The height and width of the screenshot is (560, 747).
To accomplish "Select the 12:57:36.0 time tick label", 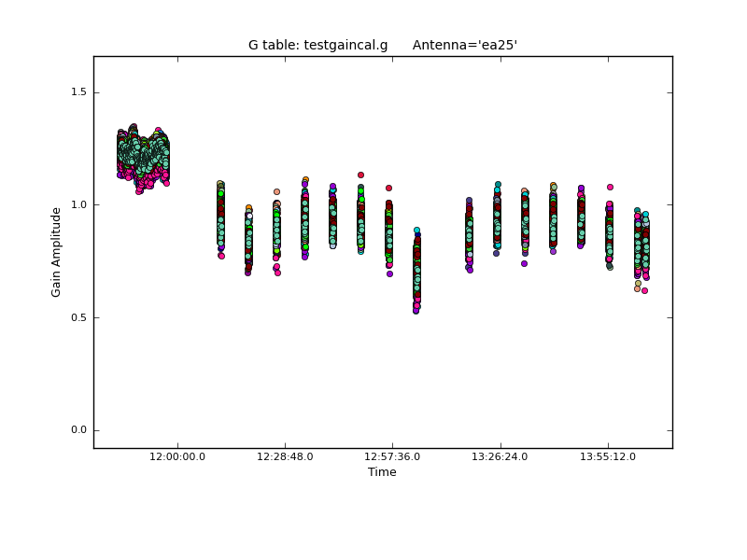I will [x=392, y=456].
